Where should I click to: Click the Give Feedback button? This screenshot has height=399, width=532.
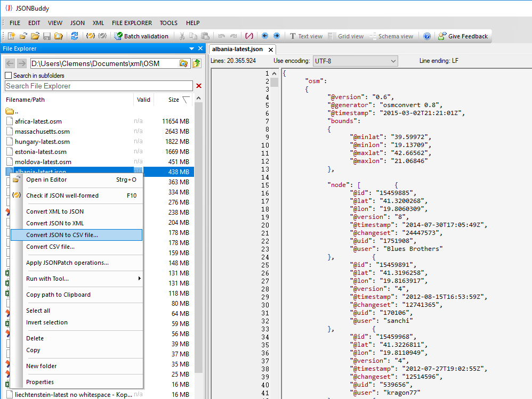[x=463, y=36]
